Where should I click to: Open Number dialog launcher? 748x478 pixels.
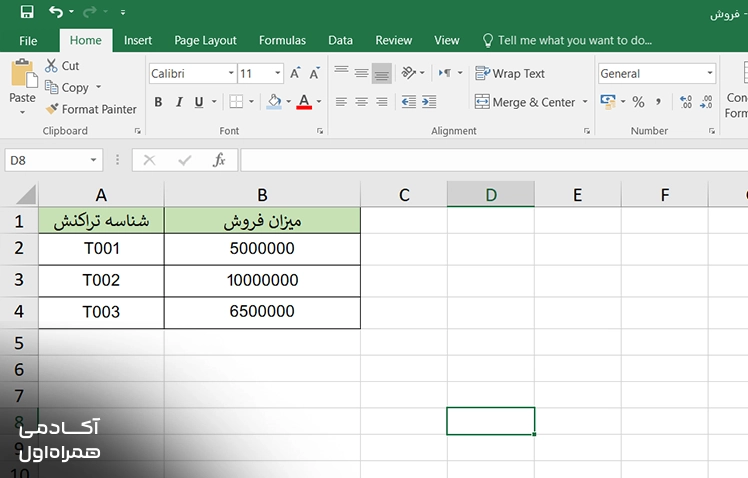point(712,131)
